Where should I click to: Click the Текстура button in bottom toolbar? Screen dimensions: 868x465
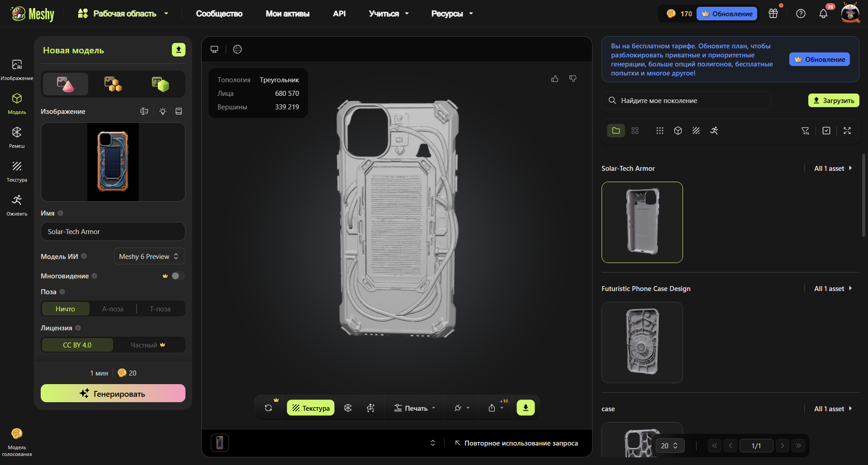(x=311, y=408)
